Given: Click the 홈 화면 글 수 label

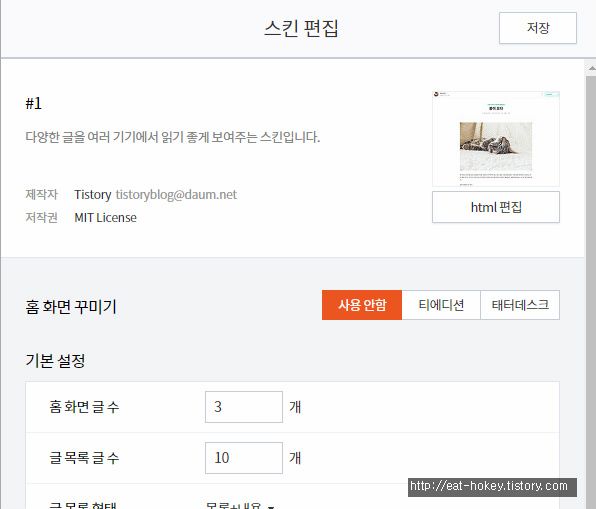Looking at the screenshot, I should (x=84, y=407).
